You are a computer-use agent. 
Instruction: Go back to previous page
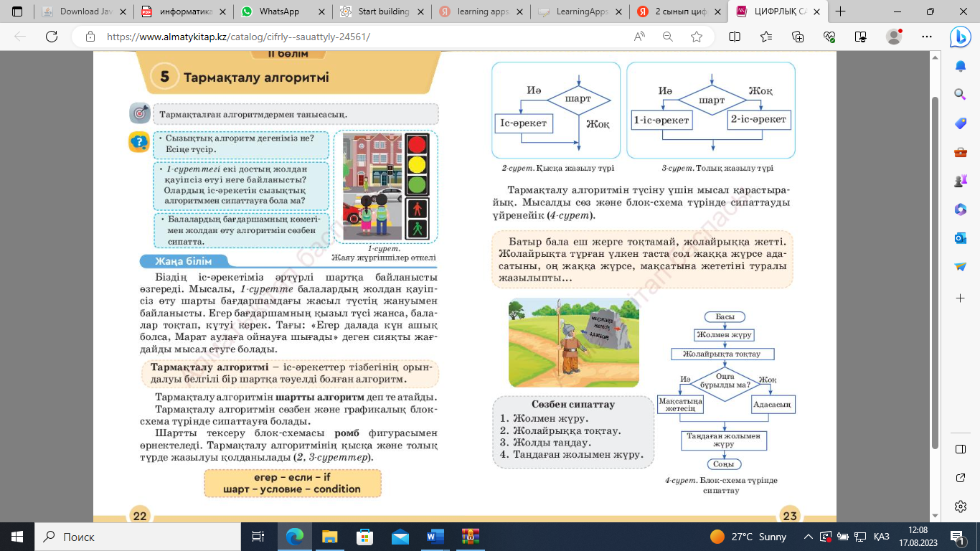click(x=20, y=37)
